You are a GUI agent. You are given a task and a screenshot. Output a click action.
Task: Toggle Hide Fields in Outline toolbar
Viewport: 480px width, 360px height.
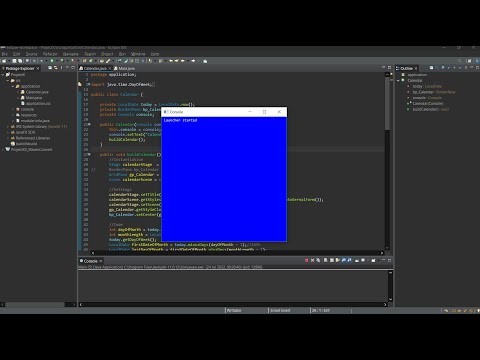click(443, 68)
